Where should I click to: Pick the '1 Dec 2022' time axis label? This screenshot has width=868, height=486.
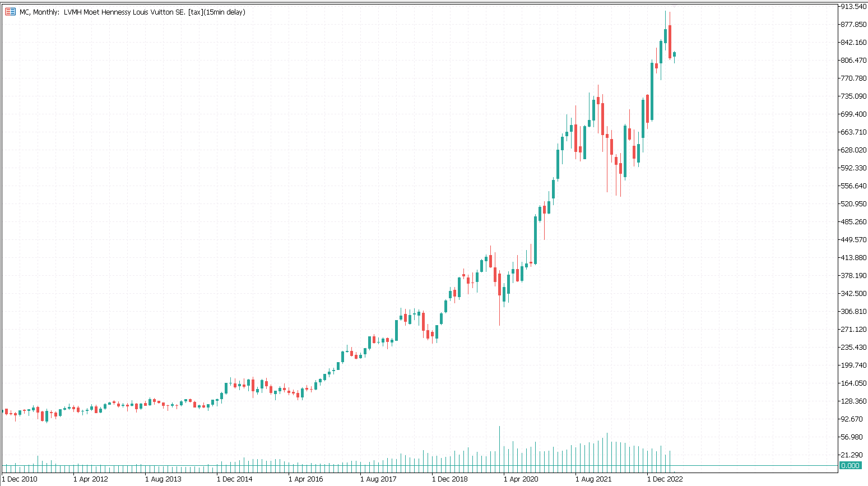click(665, 479)
